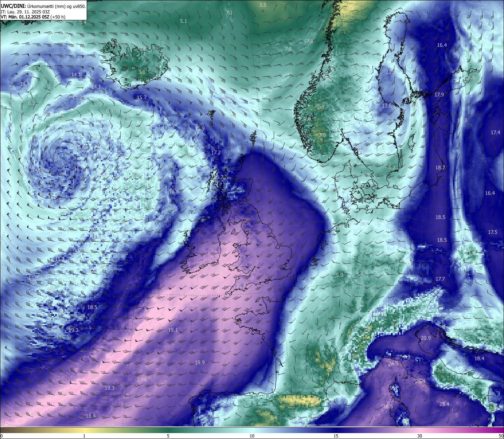Image resolution: width=504 pixels, height=439 pixels.
Task: Click the 16.6 value label
Action: pos(174,192)
